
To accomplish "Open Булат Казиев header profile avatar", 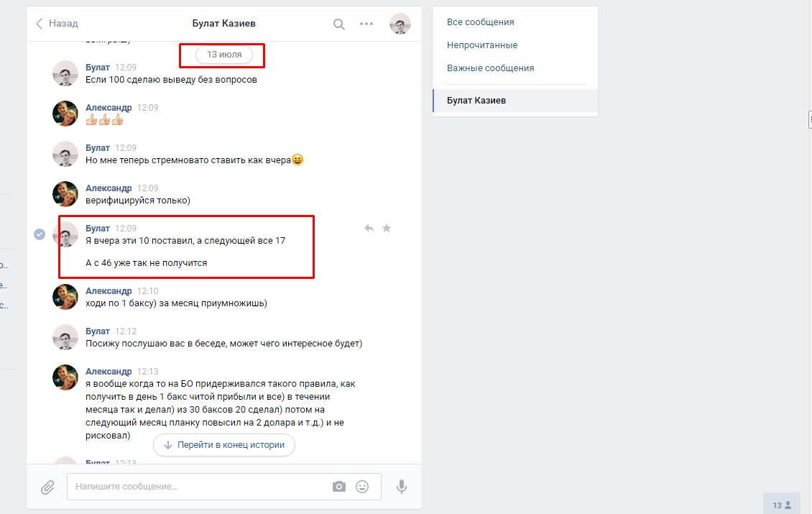I will [400, 24].
